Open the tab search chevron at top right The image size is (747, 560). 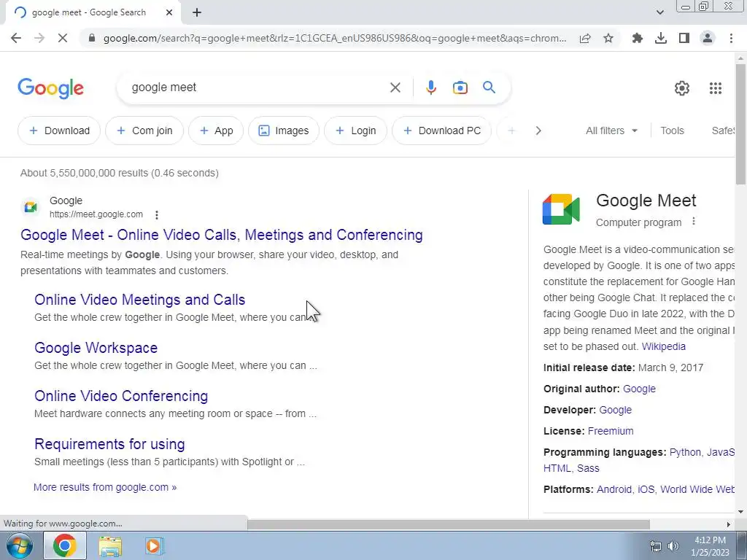[x=659, y=12]
